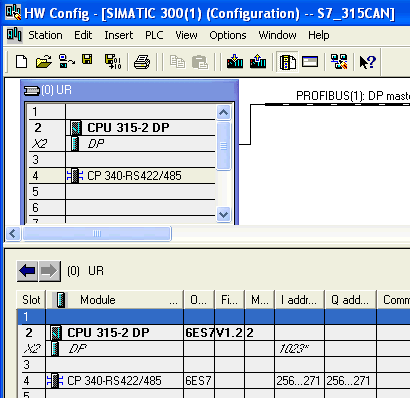This screenshot has height=398, width=410.
Task: Click the Upload to PG icon
Action: (258, 62)
